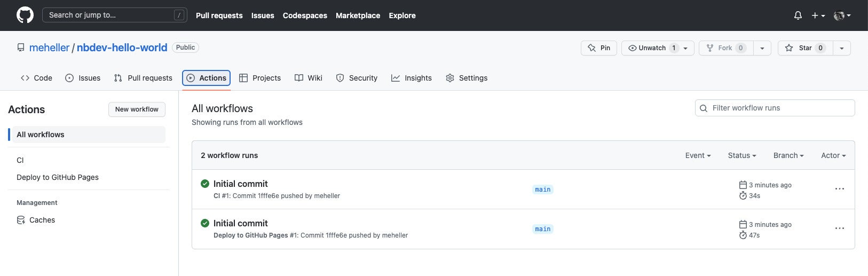868x276 pixels.
Task: Focus the Filter workflow runs field
Action: (x=775, y=108)
